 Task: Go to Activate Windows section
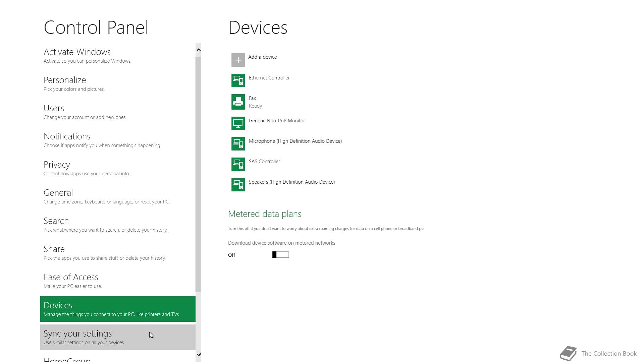pos(77,52)
